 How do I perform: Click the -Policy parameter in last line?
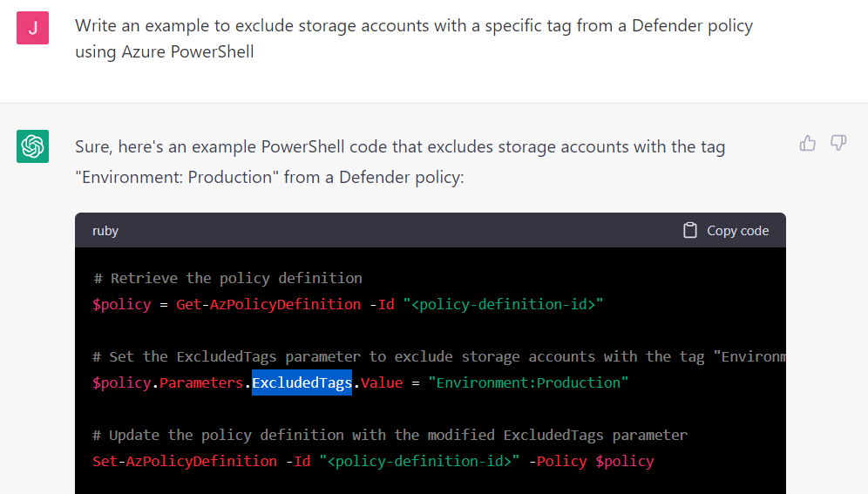tap(558, 461)
